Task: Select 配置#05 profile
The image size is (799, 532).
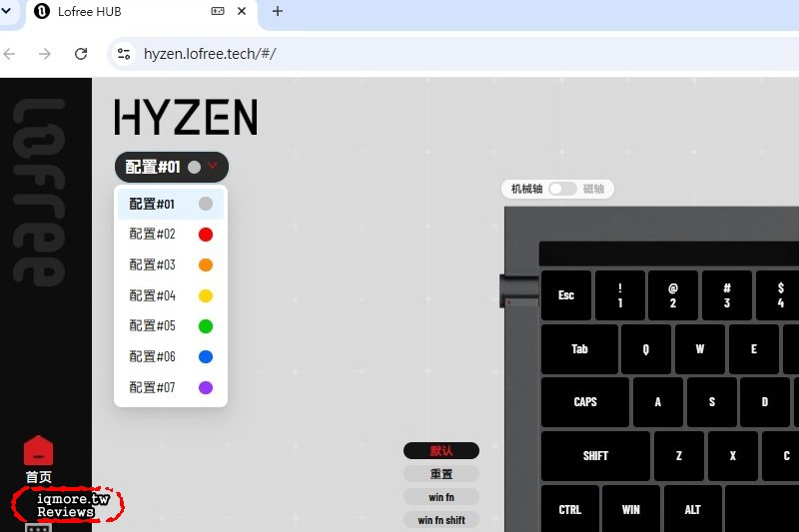Action: [171, 325]
